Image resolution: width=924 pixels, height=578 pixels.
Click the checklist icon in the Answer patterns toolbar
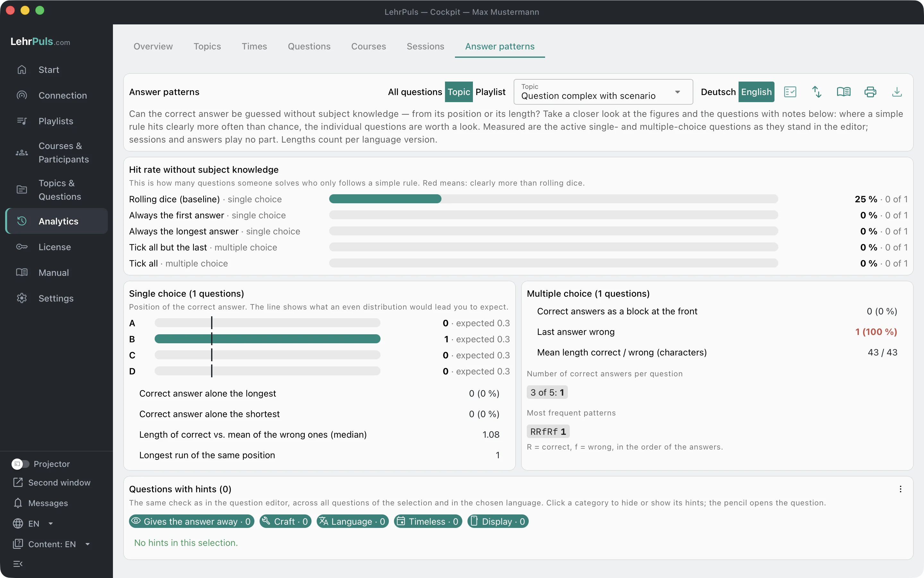[x=790, y=92]
